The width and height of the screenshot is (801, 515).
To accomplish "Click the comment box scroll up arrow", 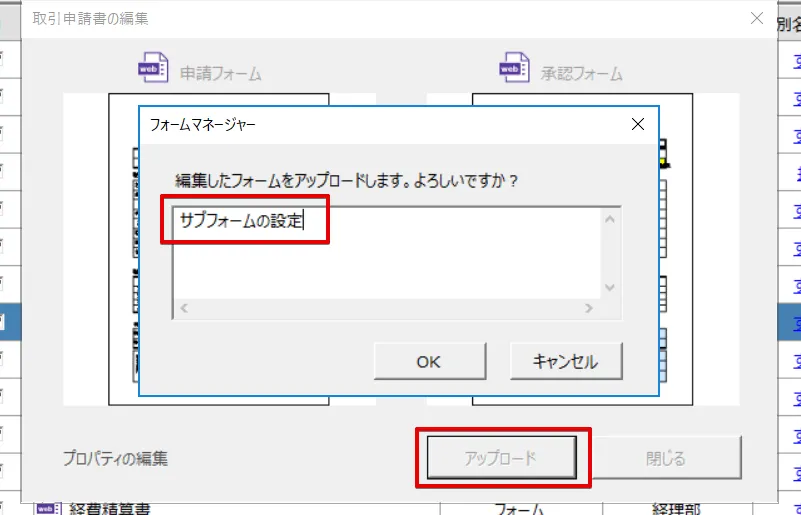I will 610,220.
